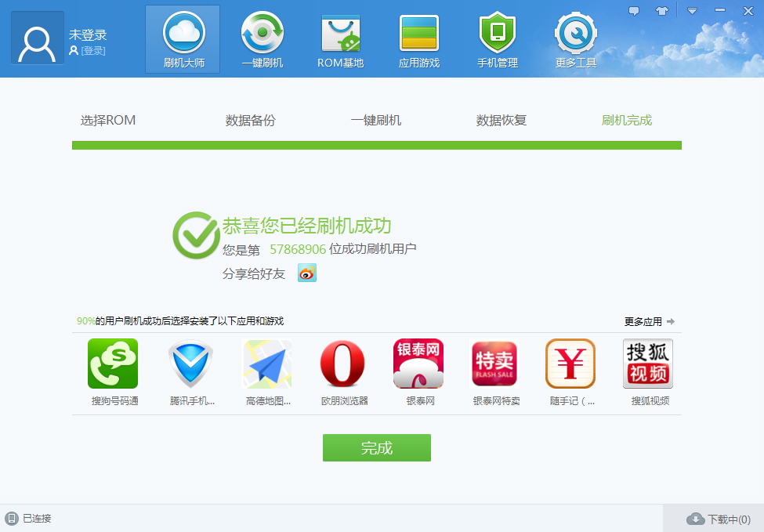Image resolution: width=764 pixels, height=532 pixels.
Task: Install the 搜狐视频 video app
Action: click(x=647, y=364)
